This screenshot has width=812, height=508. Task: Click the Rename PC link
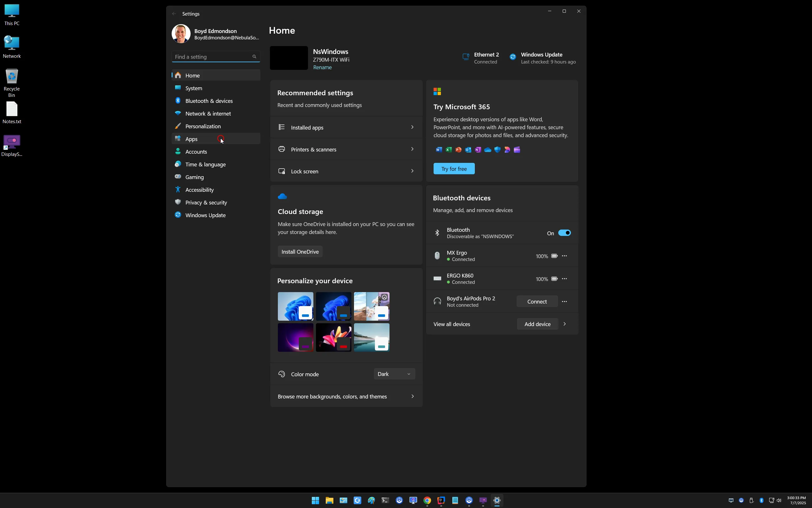click(322, 67)
